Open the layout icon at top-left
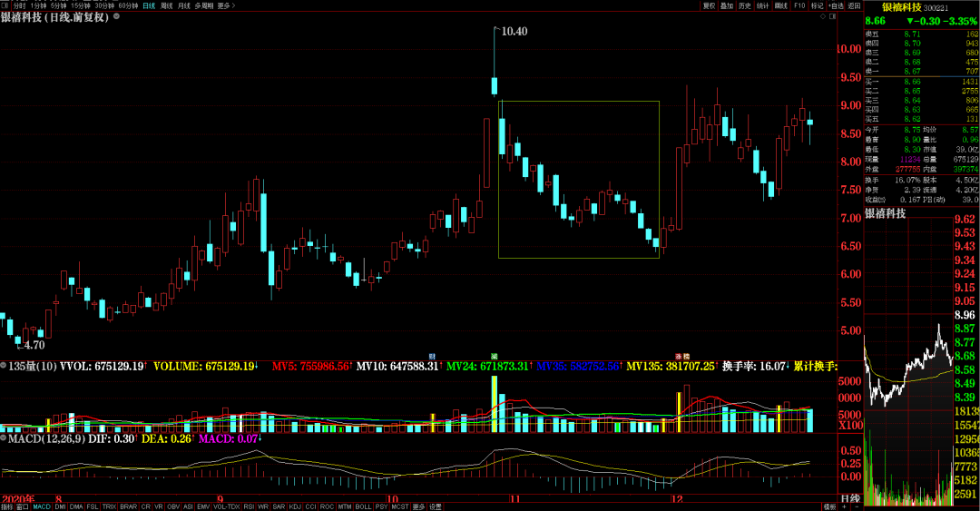The height and width of the screenshot is (511, 980). pyautogui.click(x=5, y=5)
